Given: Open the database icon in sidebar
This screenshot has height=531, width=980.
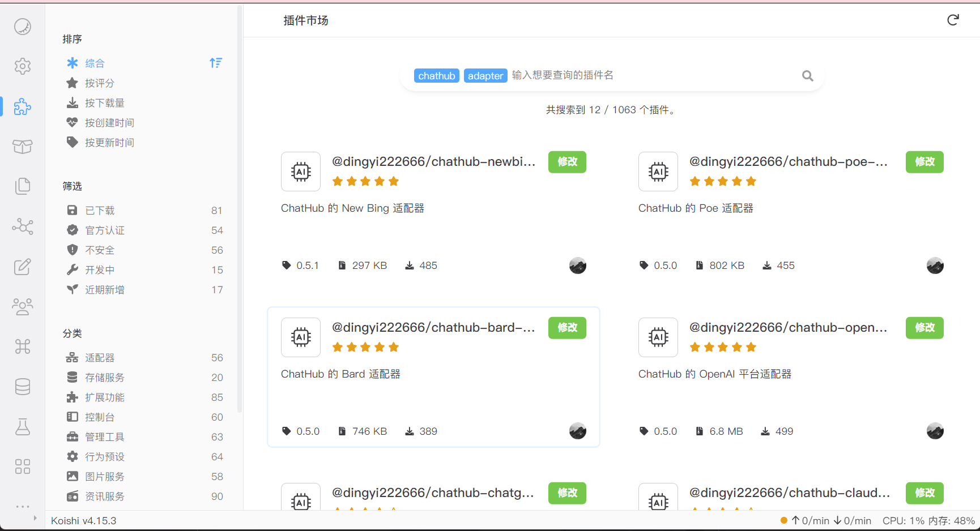Looking at the screenshot, I should (x=22, y=387).
